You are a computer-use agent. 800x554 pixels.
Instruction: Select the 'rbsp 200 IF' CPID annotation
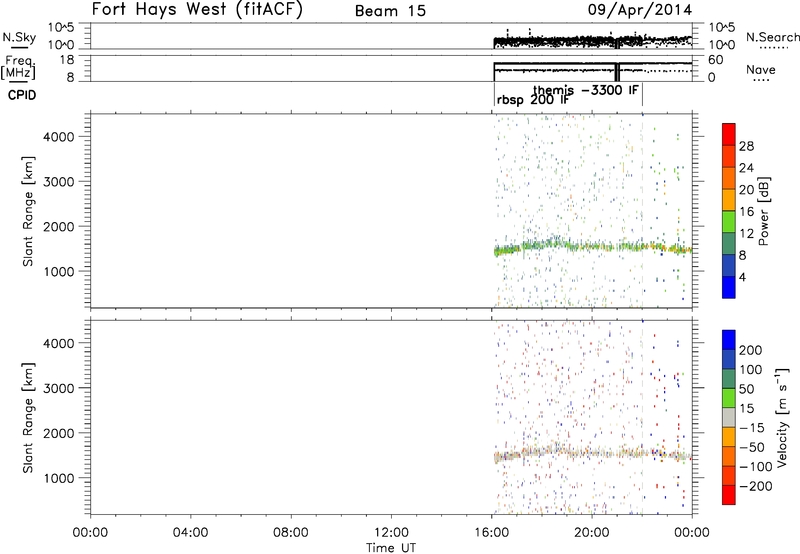[x=533, y=100]
